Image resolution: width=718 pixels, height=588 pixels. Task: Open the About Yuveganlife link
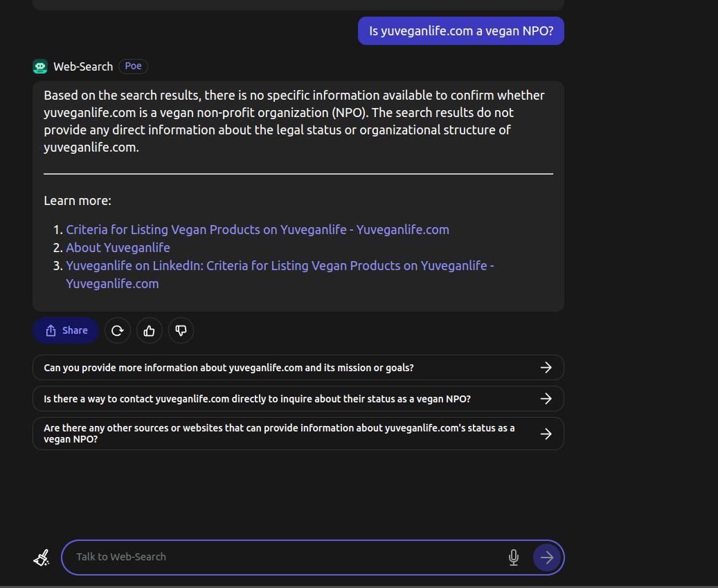point(118,247)
